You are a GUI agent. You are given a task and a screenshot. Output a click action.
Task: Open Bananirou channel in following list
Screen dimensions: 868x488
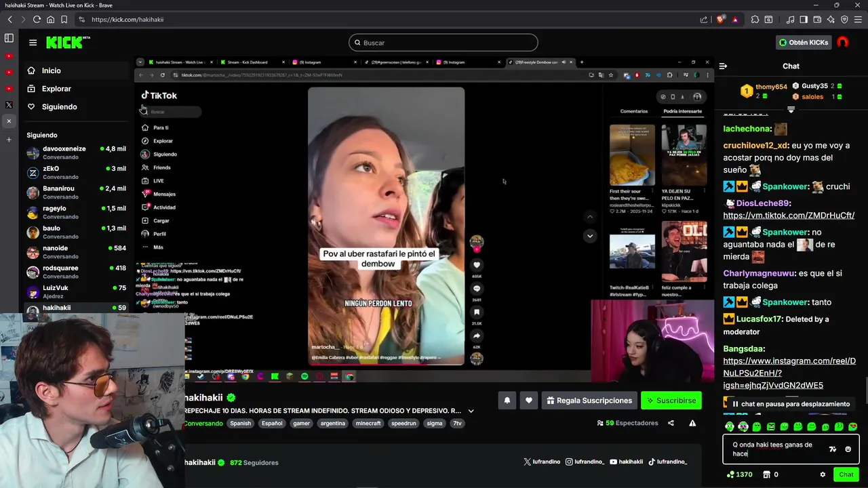coord(76,192)
